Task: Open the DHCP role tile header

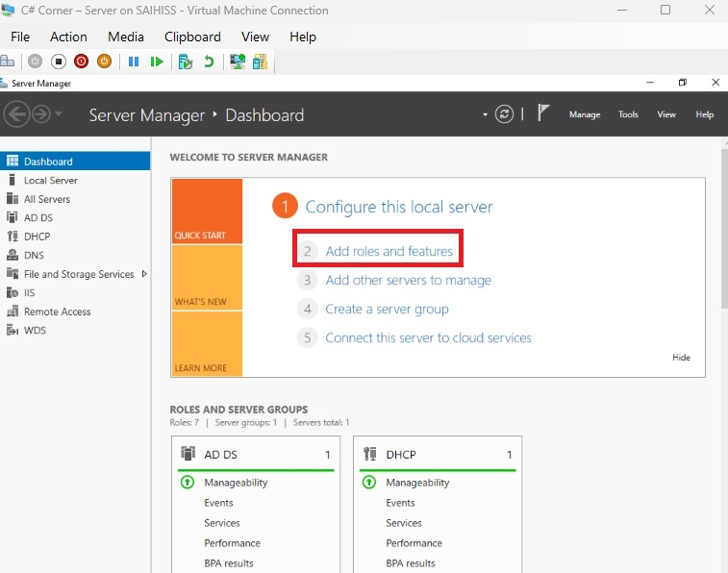Action: click(x=438, y=454)
